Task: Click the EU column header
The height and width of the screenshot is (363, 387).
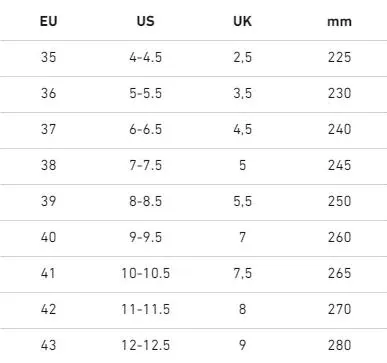Action: 48,21
